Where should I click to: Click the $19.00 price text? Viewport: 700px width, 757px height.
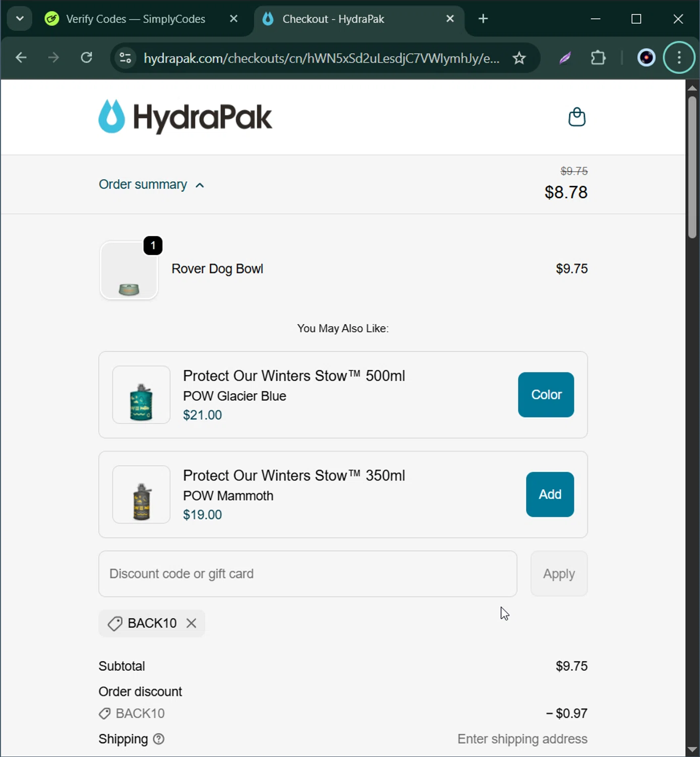click(202, 515)
